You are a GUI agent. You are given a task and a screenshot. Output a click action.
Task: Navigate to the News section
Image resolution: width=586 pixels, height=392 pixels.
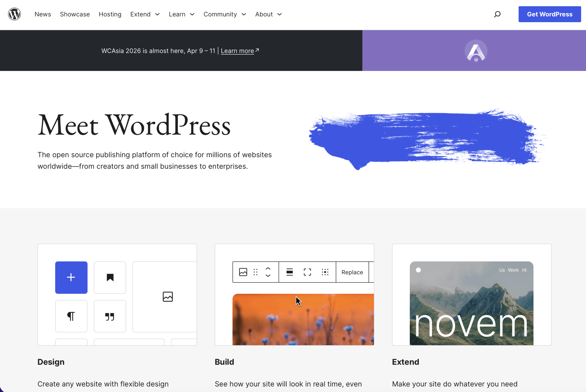click(43, 14)
